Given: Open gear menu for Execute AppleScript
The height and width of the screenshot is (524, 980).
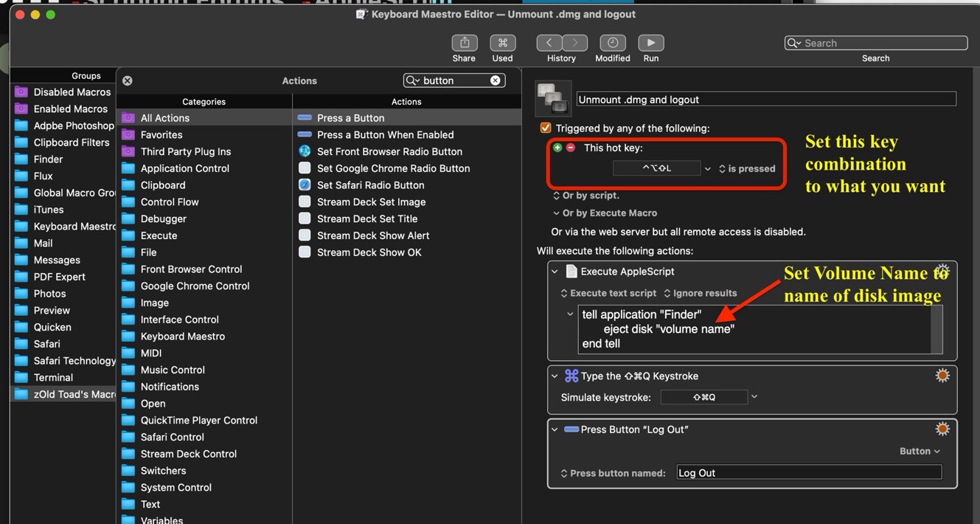Looking at the screenshot, I should (942, 272).
